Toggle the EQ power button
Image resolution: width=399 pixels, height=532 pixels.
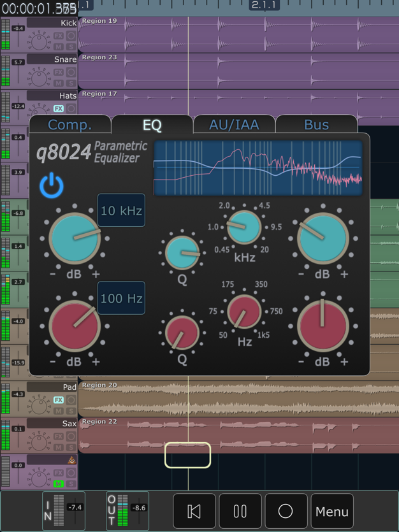point(52,187)
